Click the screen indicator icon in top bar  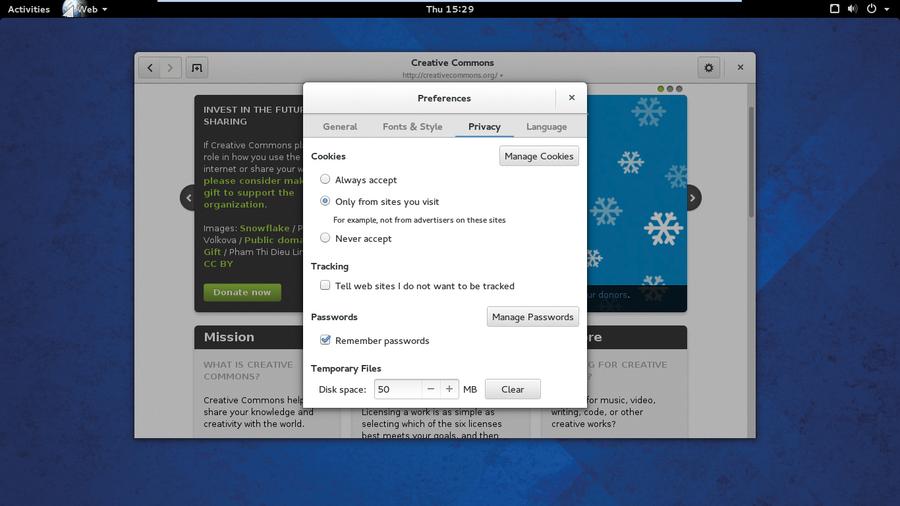(835, 9)
